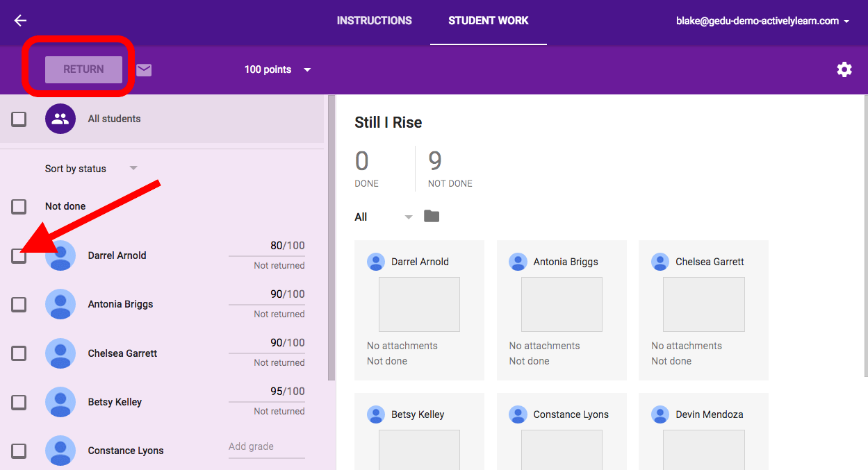Viewport: 868px width, 470px height.
Task: Open Chelsea Garrett's name in student list
Action: pos(122,353)
